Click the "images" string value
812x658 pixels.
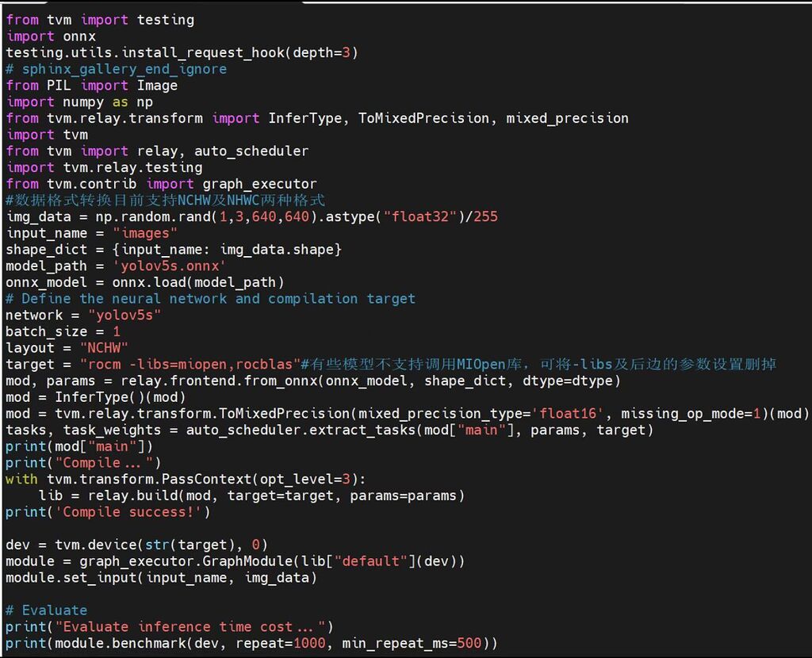[145, 233]
